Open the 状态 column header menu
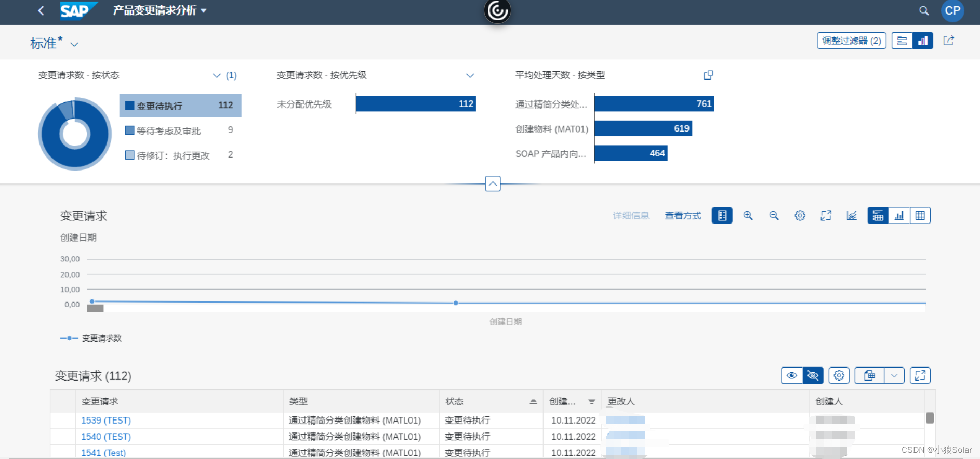Screen dimensions: 980x459 coord(491,402)
